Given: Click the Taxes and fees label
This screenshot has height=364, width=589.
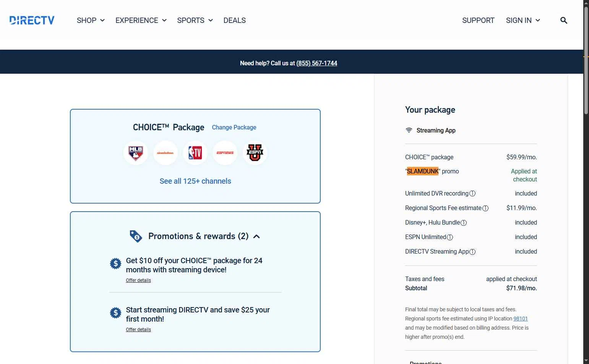Looking at the screenshot, I should [425, 279].
